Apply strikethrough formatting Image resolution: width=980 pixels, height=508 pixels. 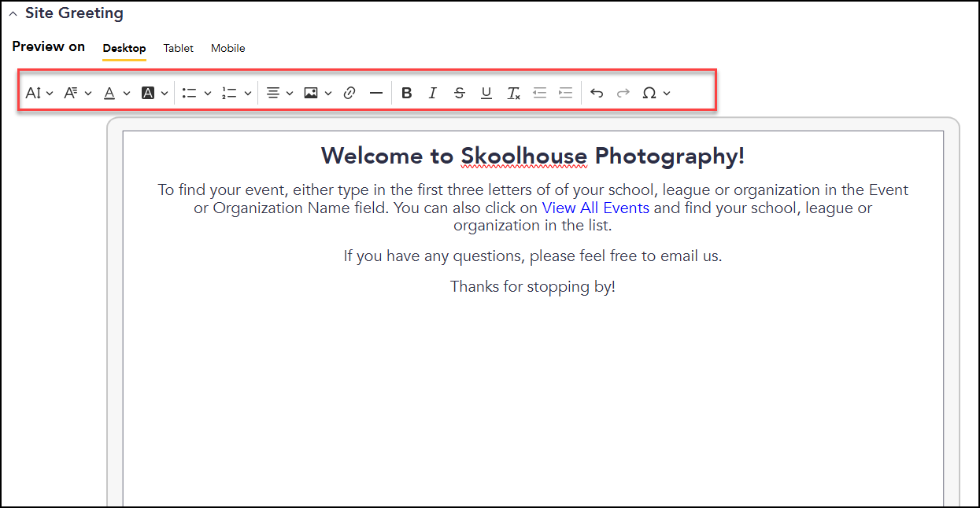pyautogui.click(x=460, y=93)
